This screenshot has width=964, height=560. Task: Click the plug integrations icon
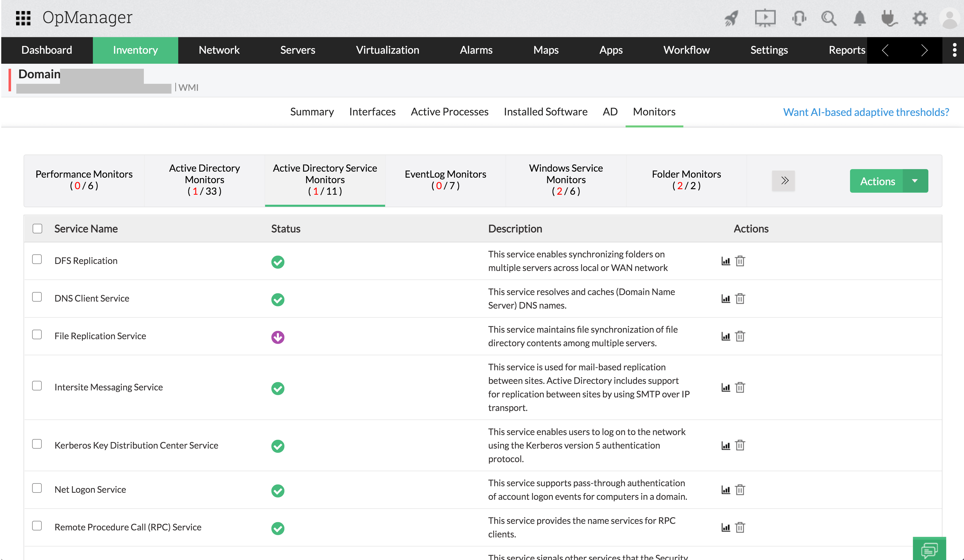coord(889,18)
